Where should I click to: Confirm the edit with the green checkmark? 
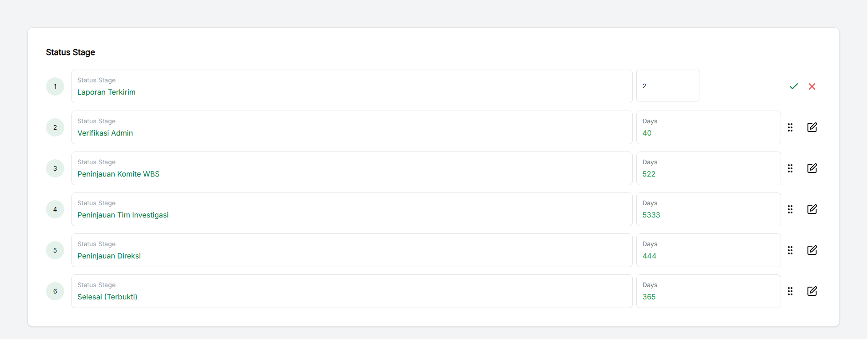[794, 86]
